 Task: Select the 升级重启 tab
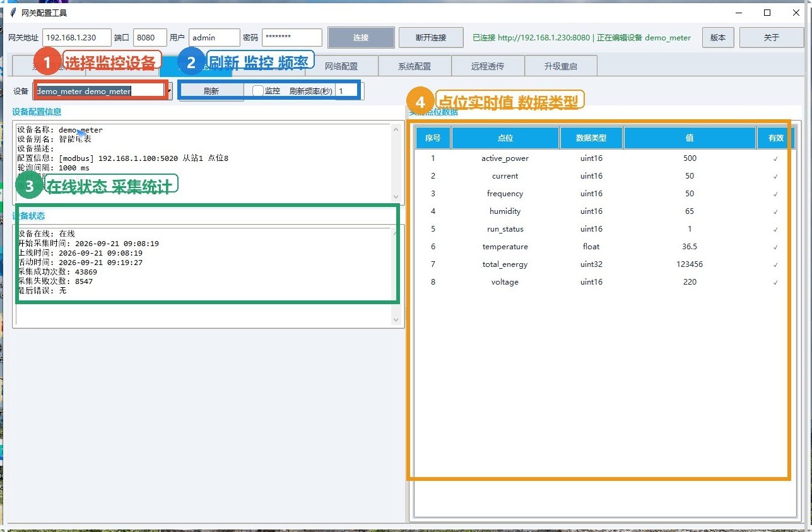pyautogui.click(x=561, y=66)
